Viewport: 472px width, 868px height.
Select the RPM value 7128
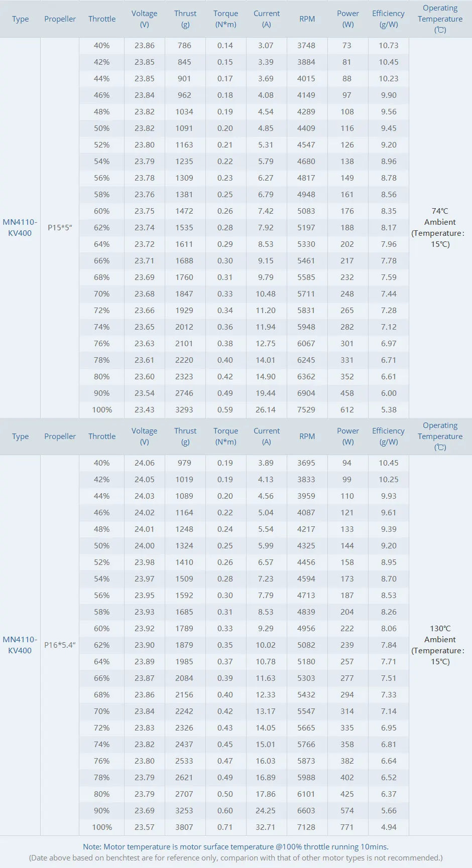point(306,827)
